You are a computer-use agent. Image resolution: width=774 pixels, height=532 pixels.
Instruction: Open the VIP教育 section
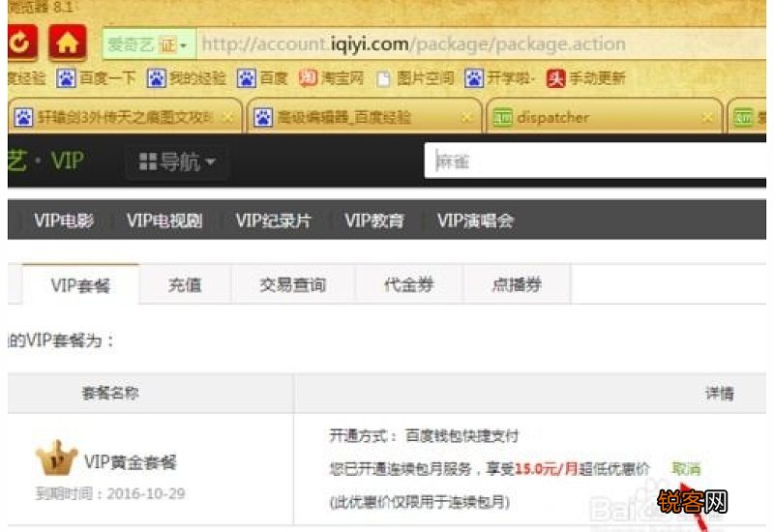tap(374, 221)
